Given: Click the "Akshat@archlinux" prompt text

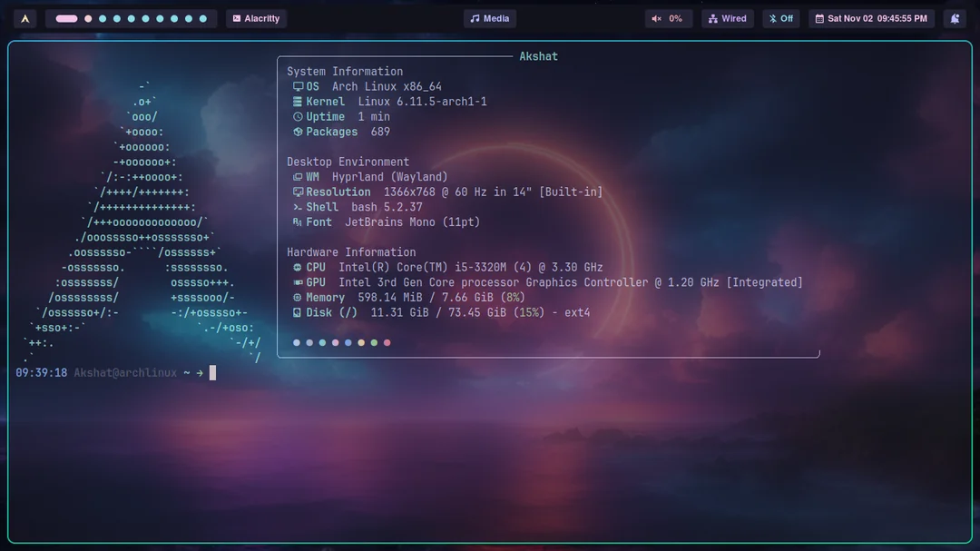Looking at the screenshot, I should coord(125,373).
